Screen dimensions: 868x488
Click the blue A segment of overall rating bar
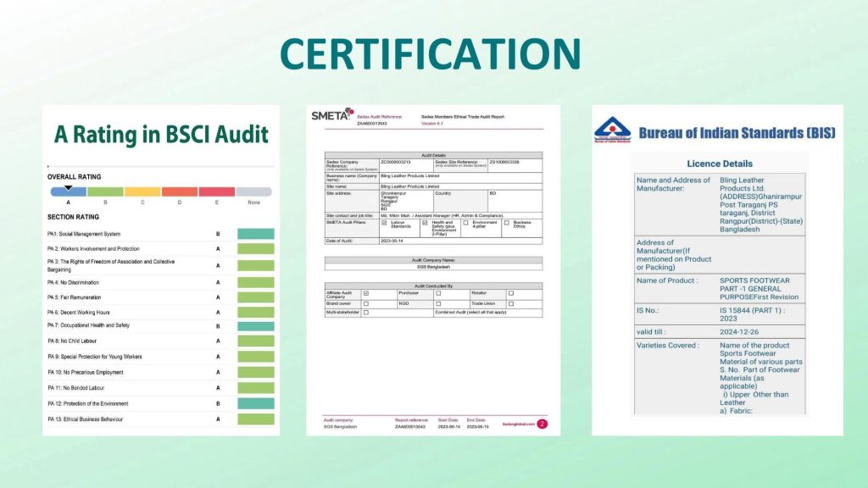click(69, 192)
